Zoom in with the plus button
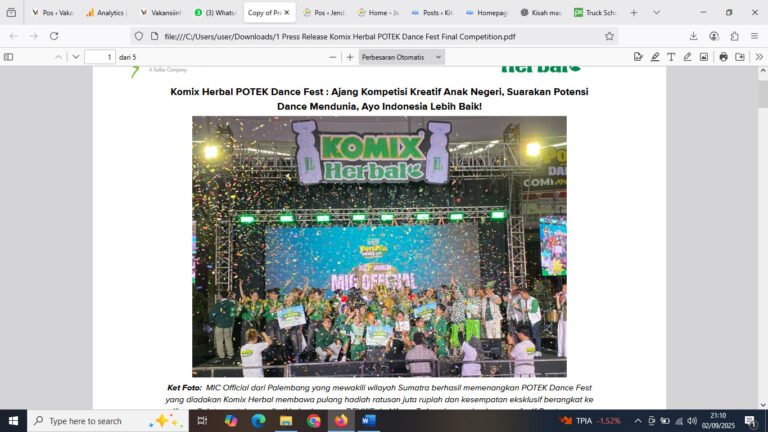The width and height of the screenshot is (768, 432). point(350,57)
